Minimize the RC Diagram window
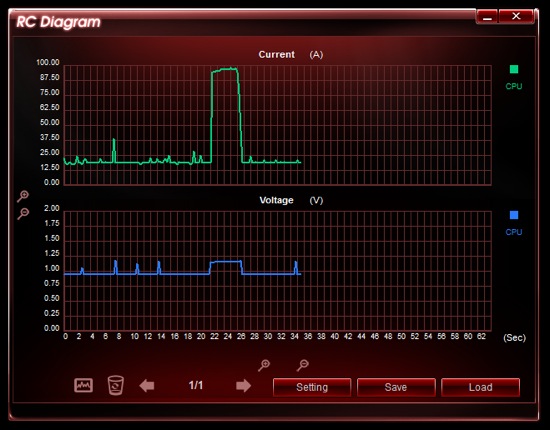The height and width of the screenshot is (430, 550). tap(487, 17)
